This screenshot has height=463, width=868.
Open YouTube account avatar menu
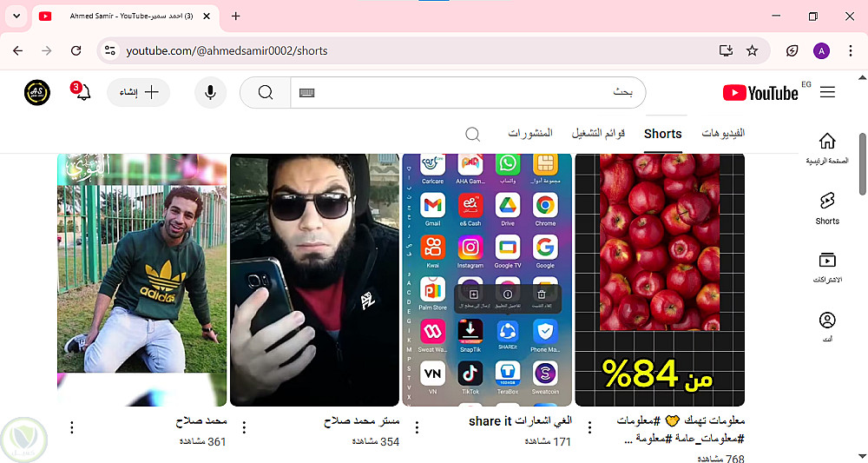tap(37, 92)
